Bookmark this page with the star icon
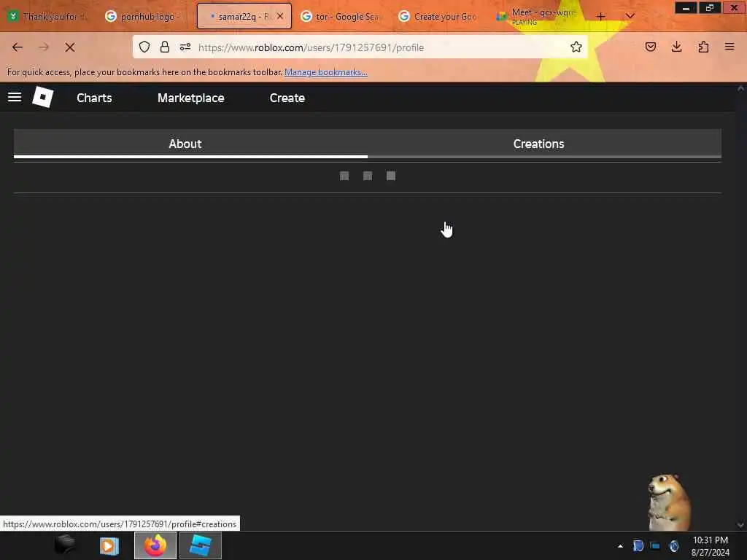 [576, 47]
